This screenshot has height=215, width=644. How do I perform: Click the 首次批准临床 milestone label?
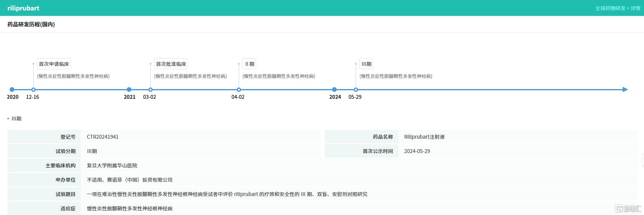point(171,64)
